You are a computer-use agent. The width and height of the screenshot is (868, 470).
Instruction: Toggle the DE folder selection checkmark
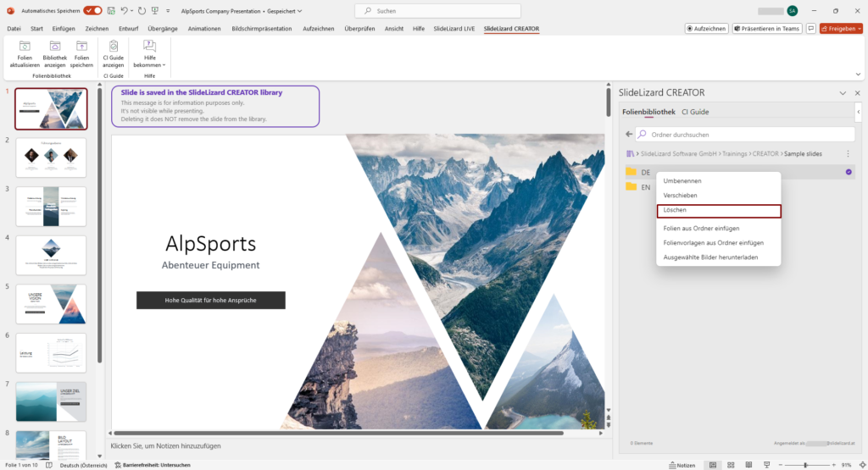tap(849, 172)
